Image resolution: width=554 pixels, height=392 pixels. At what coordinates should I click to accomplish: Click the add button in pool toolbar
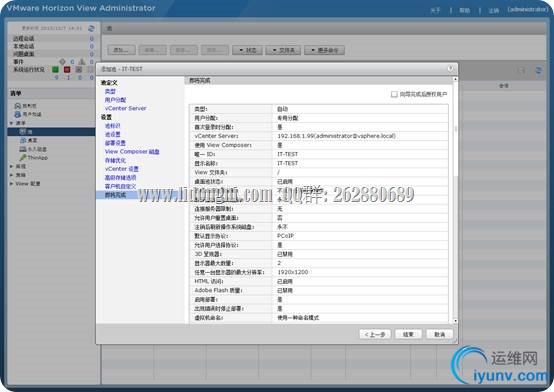pyautogui.click(x=121, y=50)
